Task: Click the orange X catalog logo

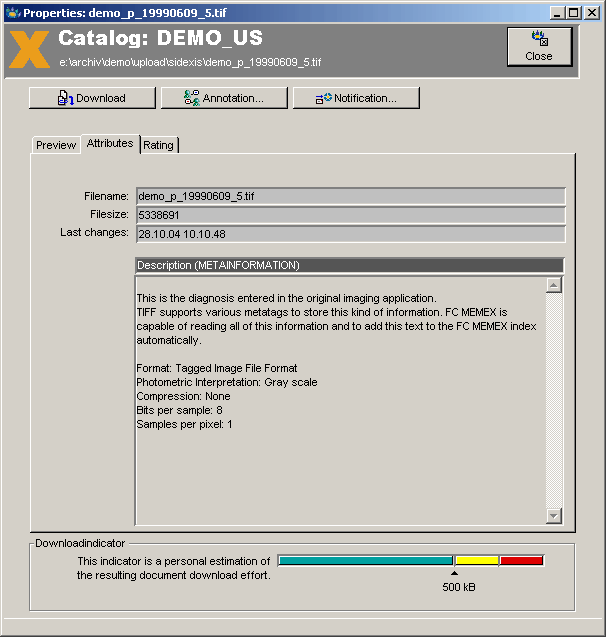Action: 29,49
